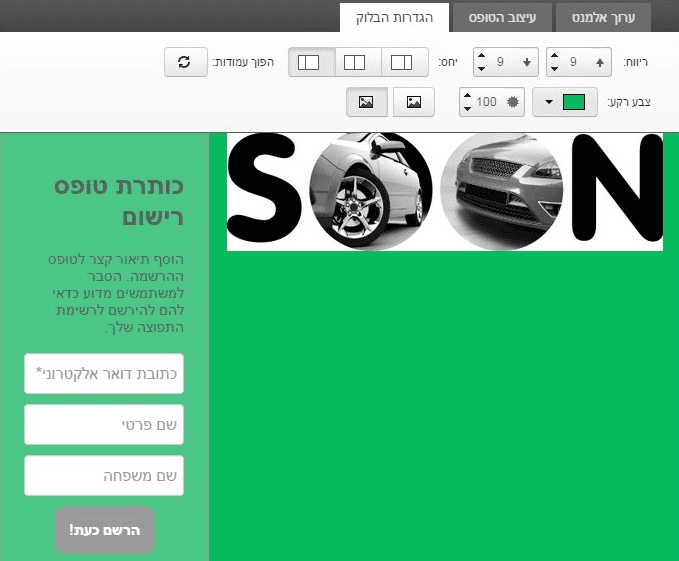Click the unselected background image icon button
This screenshot has width=679, height=561.
(x=414, y=102)
